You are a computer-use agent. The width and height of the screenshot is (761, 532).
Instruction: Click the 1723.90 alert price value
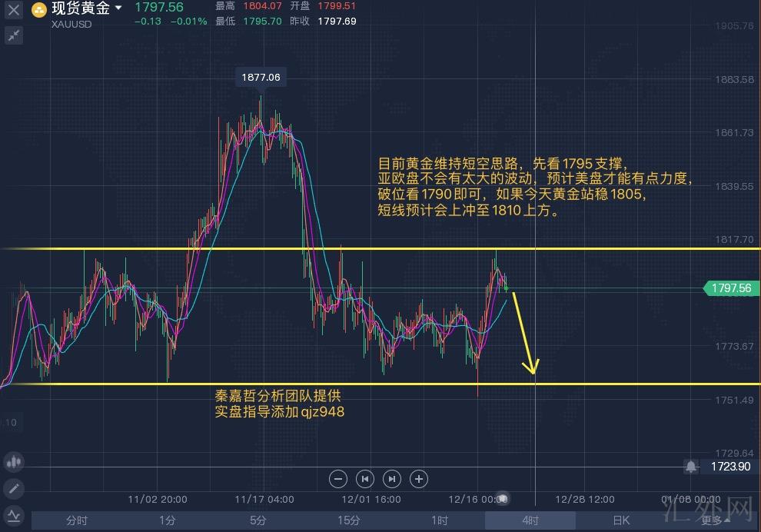pyautogui.click(x=730, y=467)
